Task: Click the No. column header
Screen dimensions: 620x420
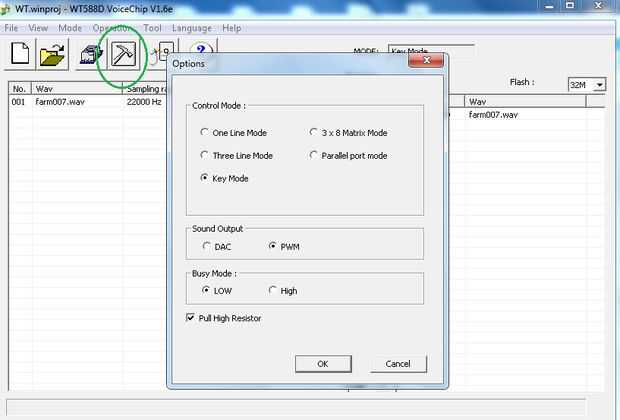Action: tap(19, 89)
